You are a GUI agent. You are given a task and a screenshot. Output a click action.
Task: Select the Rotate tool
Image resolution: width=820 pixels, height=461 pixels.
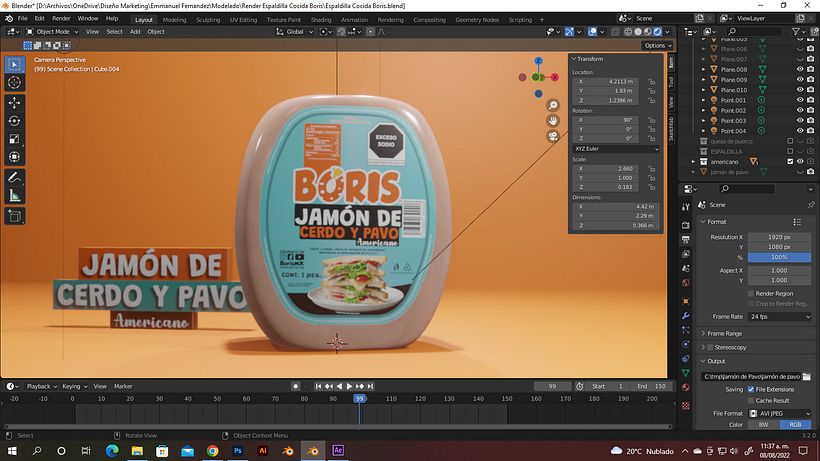(14, 121)
